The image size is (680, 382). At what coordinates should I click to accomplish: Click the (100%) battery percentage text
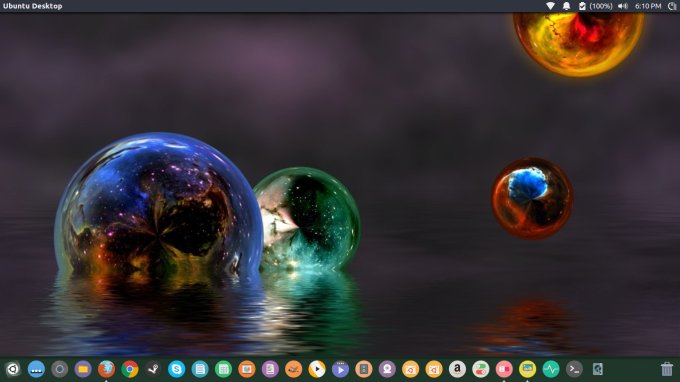[x=601, y=6]
